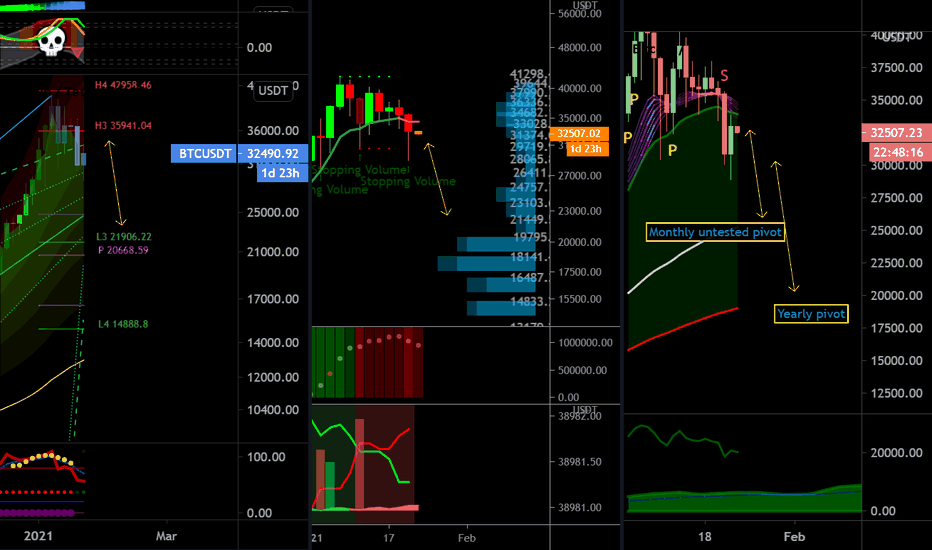The image size is (932, 550).
Task: Click the orange 32507.02 price label
Action: coord(579,134)
